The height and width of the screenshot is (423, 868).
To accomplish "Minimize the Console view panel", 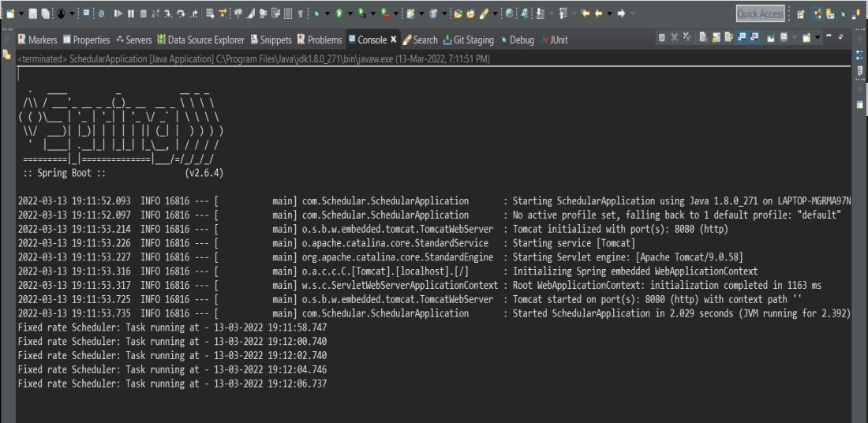I will (829, 36).
